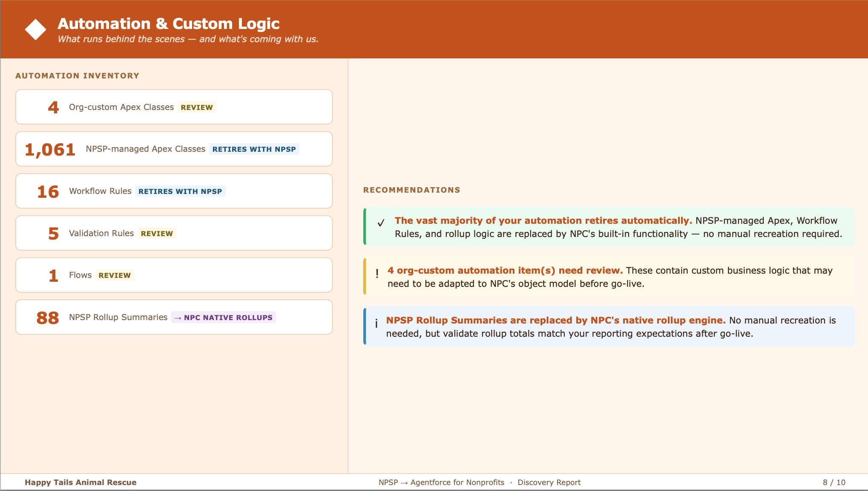Click the white diamond header icon

35,29
